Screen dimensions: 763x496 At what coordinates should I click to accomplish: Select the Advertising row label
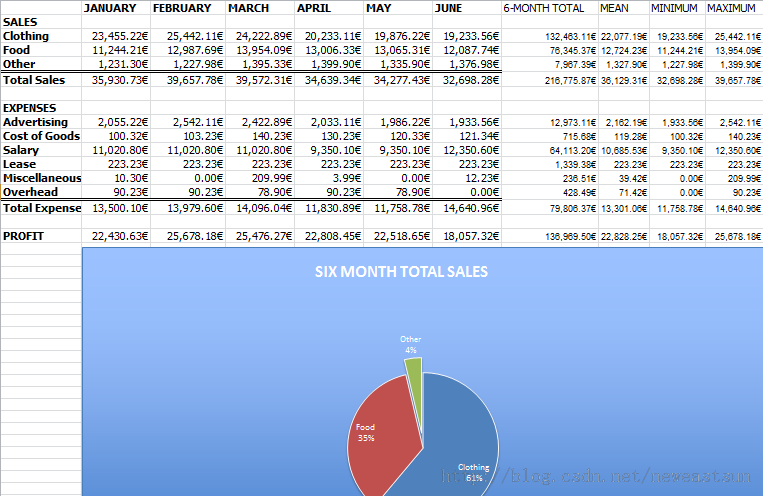pyautogui.click(x=41, y=122)
